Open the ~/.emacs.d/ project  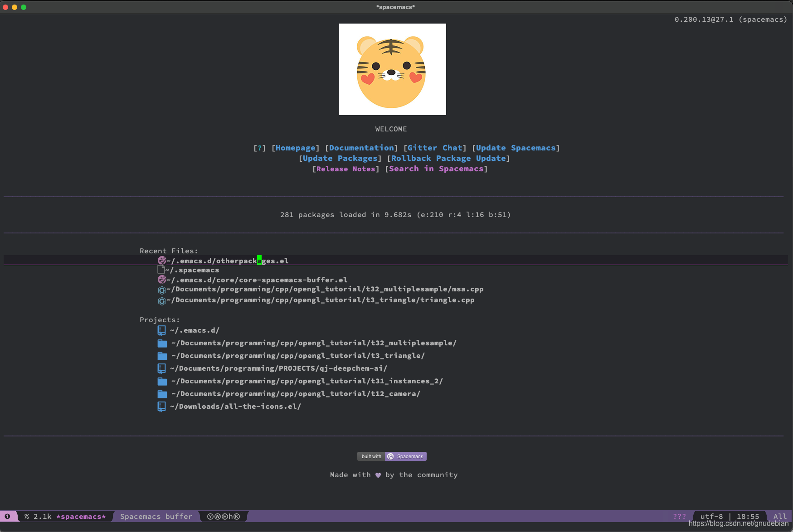tap(195, 330)
